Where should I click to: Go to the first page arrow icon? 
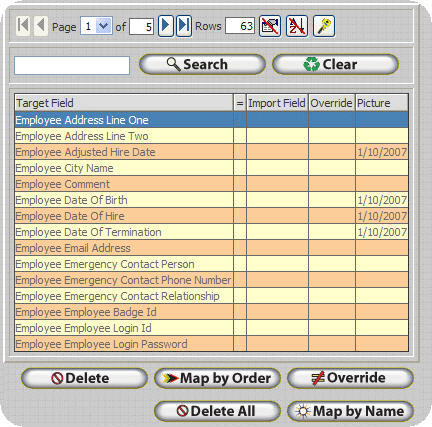coord(23,26)
